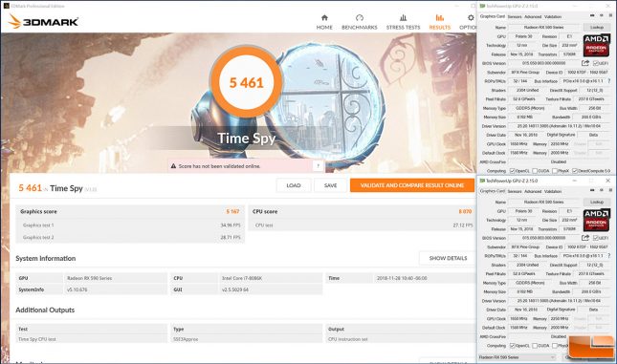Image resolution: width=617 pixels, height=364 pixels.
Task: Open the hamburger menu in lower GPU-Z
Action: tap(610, 190)
